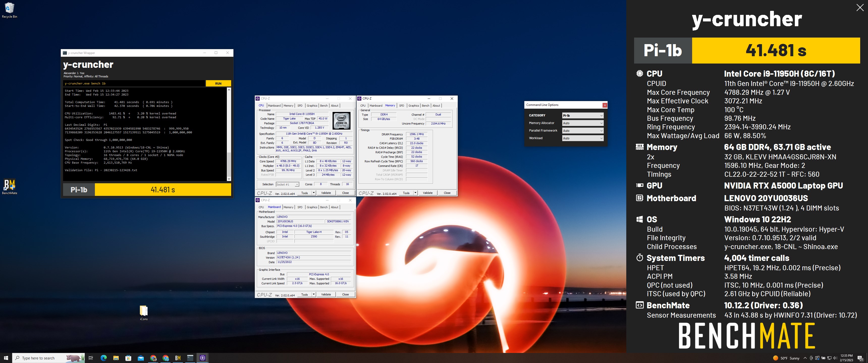
Task: Switch to CPU-Z in the taskbar
Action: (x=203, y=358)
